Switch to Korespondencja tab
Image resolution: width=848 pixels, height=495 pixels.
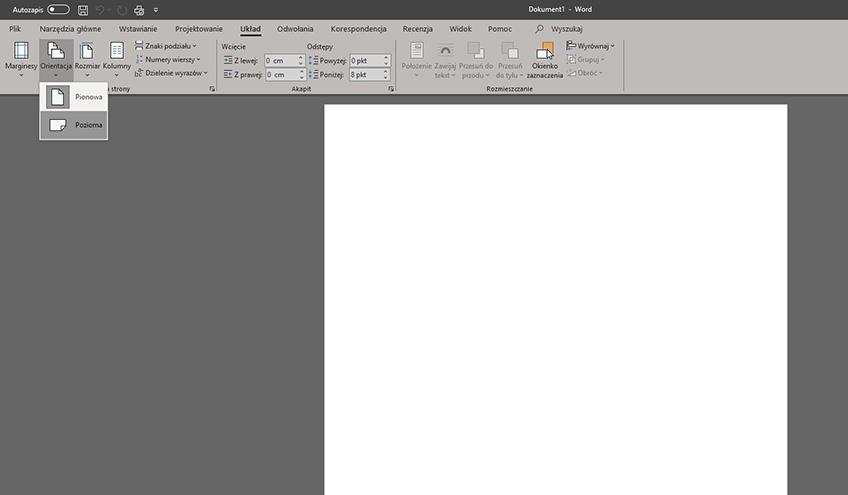pos(358,29)
